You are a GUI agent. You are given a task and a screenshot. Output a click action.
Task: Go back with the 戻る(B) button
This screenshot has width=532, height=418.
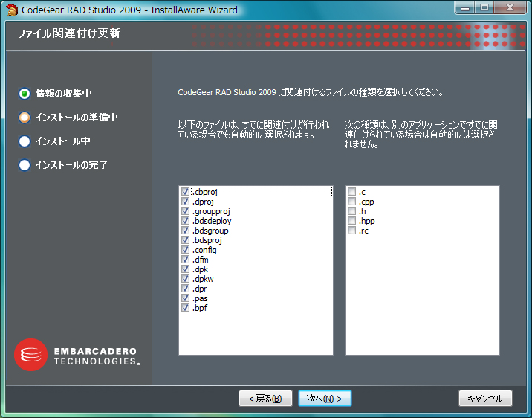[x=265, y=399]
